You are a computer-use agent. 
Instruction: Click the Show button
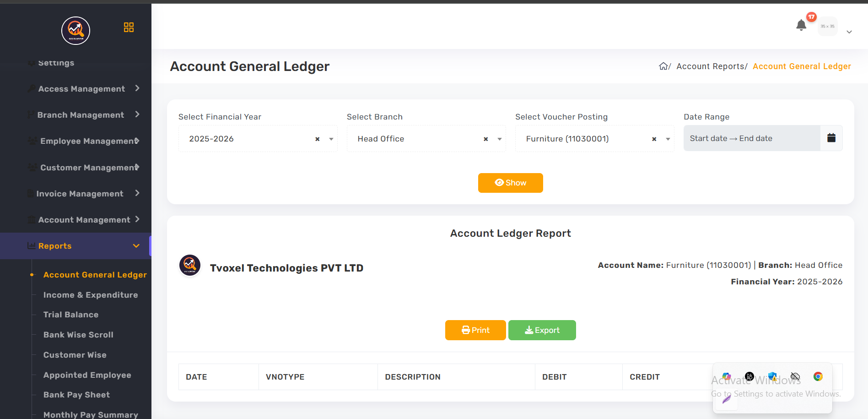510,183
